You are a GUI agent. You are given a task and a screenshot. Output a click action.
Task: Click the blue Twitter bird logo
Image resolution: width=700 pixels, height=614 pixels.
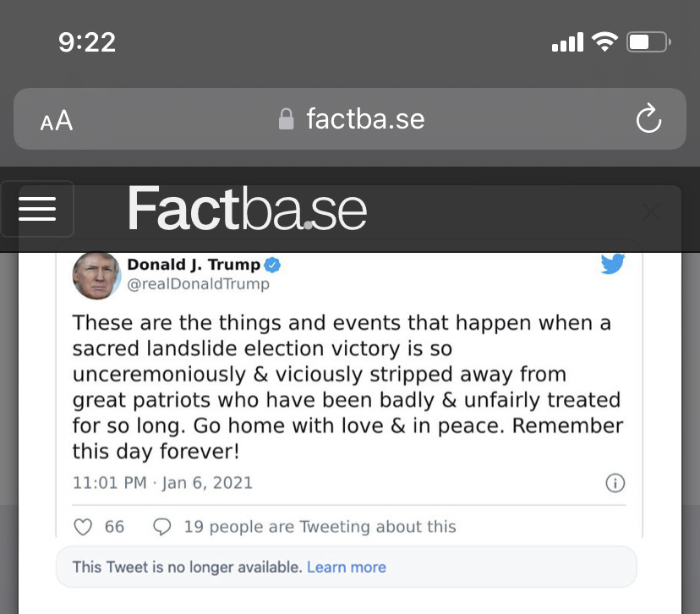pos(612,264)
